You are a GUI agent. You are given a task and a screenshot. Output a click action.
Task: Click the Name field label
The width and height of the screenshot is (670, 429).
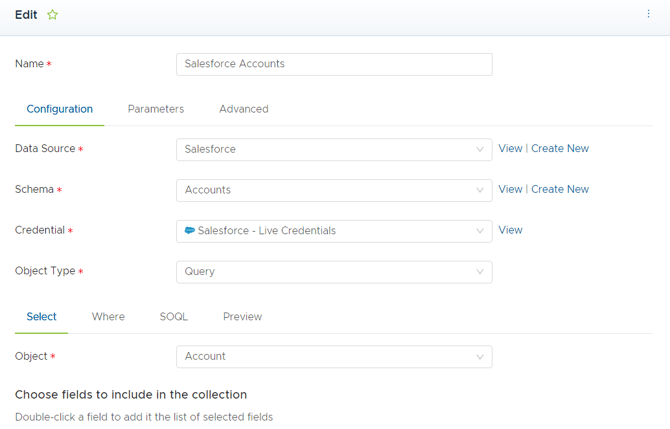click(x=29, y=64)
